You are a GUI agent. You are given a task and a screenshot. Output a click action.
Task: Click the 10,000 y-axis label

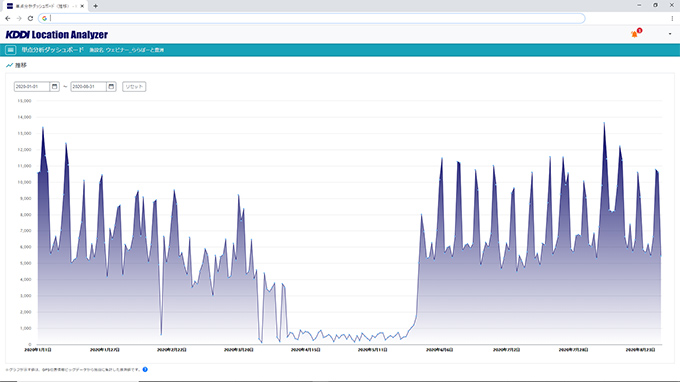click(24, 182)
